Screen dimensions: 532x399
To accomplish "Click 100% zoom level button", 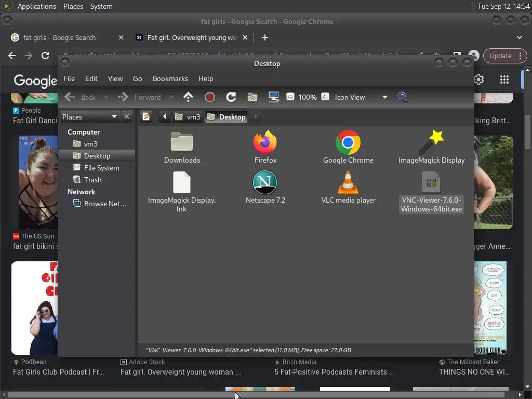I will click(308, 97).
